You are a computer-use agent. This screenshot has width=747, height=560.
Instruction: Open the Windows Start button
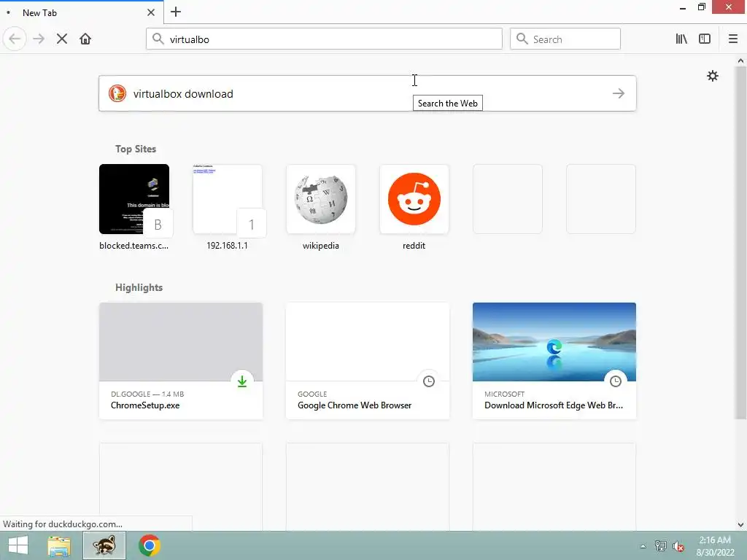tap(18, 545)
